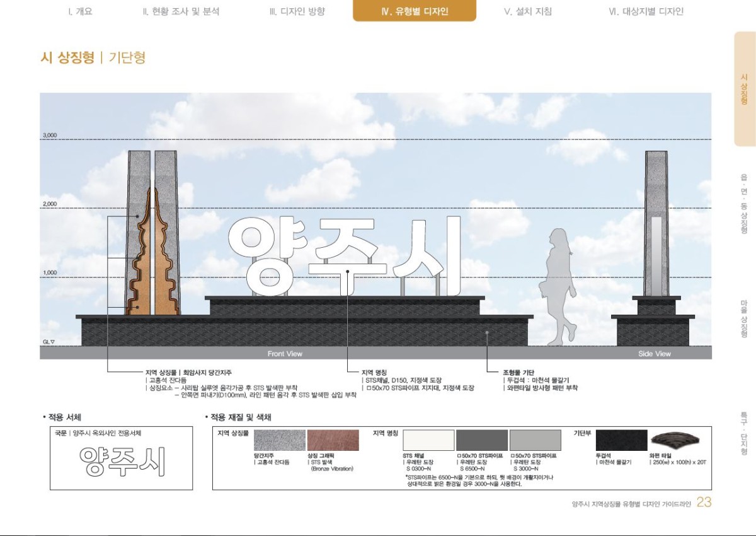Select the bronze 상징 그래픽 swatch

(333, 440)
